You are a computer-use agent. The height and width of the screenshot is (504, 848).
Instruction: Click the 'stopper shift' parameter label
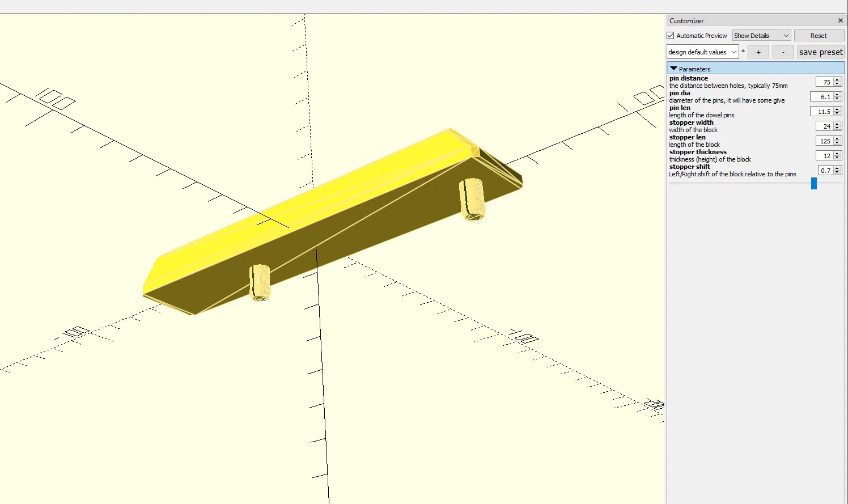689,167
